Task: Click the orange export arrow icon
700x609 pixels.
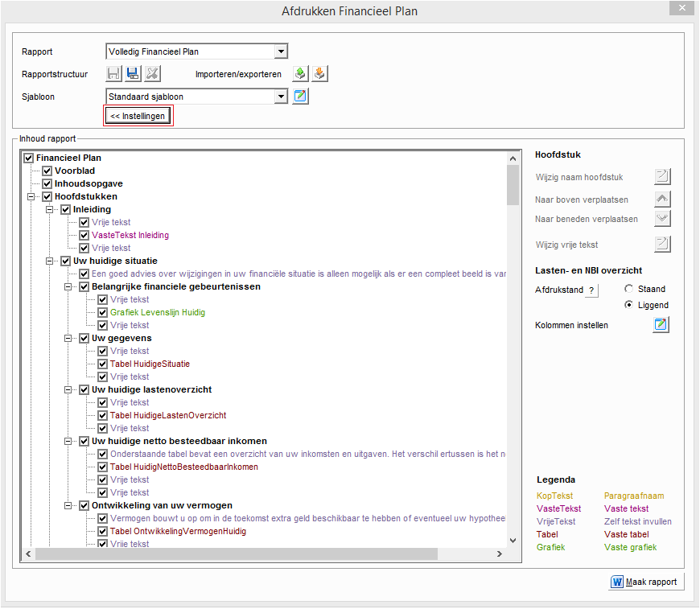Action: click(319, 74)
